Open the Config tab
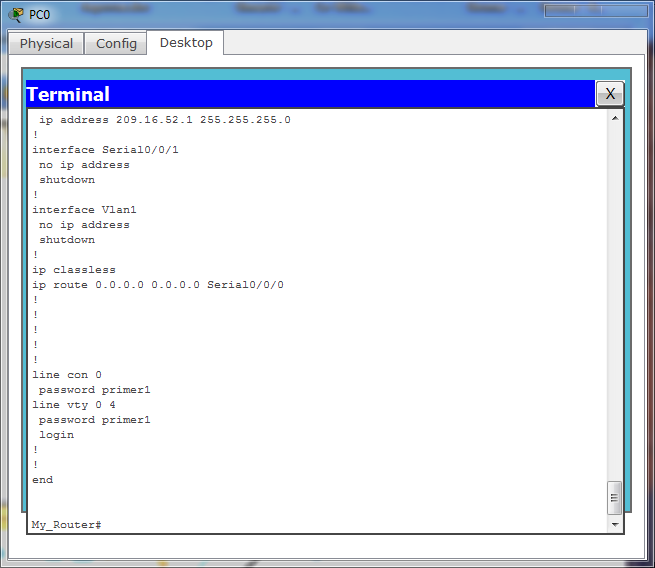The image size is (655, 568). pos(116,43)
